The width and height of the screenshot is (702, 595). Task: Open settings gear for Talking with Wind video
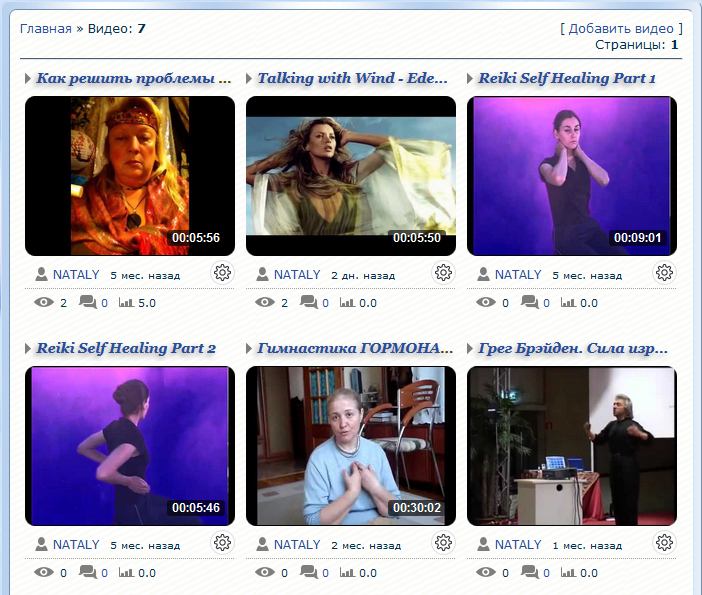click(x=443, y=272)
